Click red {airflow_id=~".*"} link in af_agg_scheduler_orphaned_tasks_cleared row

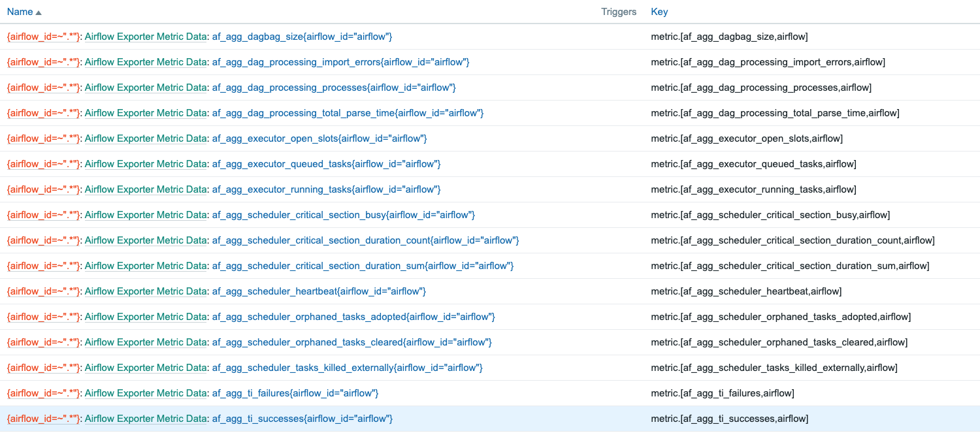click(43, 342)
